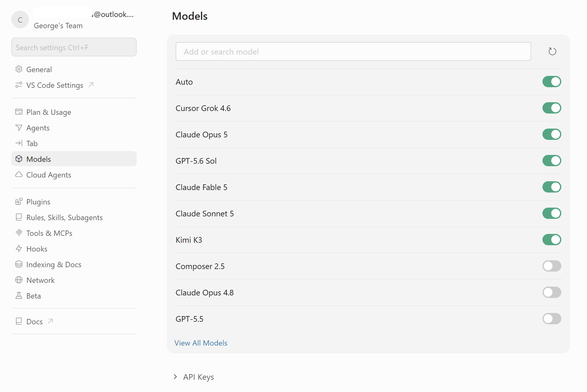587x392 pixels.
Task: Click the Docs book icon
Action: [x=19, y=321]
